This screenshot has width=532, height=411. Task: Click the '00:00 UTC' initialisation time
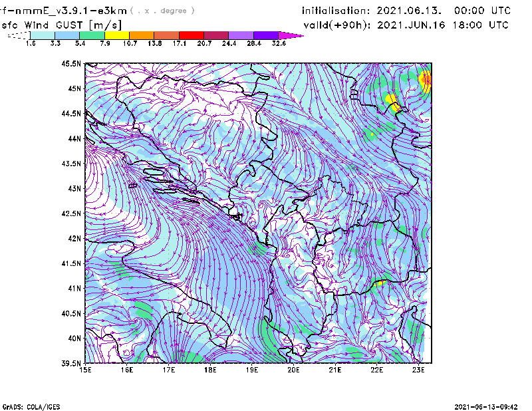click(483, 11)
